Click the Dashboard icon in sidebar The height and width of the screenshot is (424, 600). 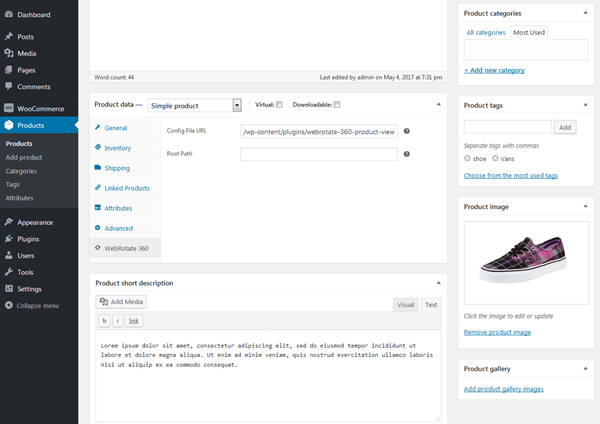(x=9, y=15)
